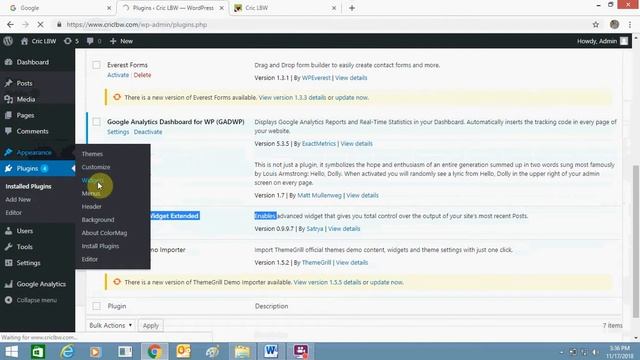Open Editor under Plugins menu
The height and width of the screenshot is (360, 640).
click(x=13, y=213)
